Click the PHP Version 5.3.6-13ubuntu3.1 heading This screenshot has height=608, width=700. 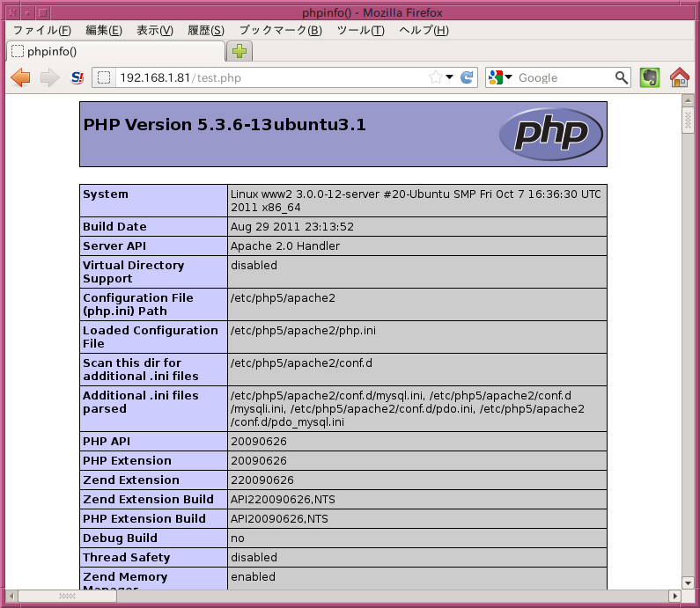(x=225, y=124)
